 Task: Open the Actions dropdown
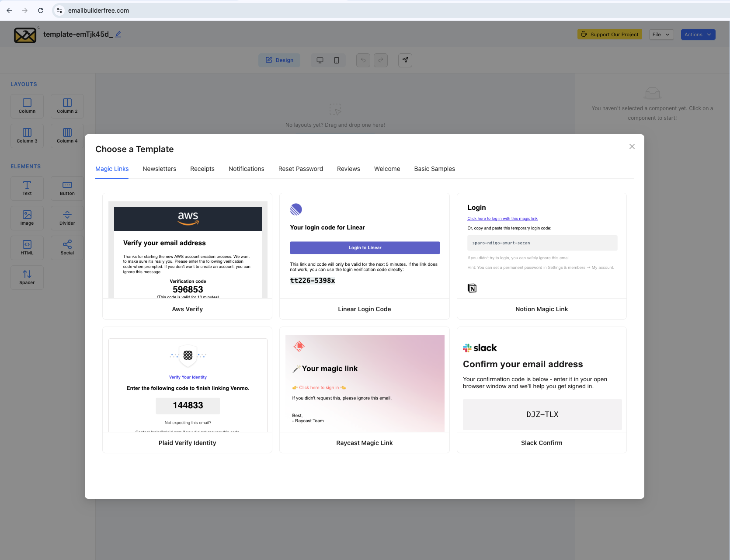[x=698, y=34]
